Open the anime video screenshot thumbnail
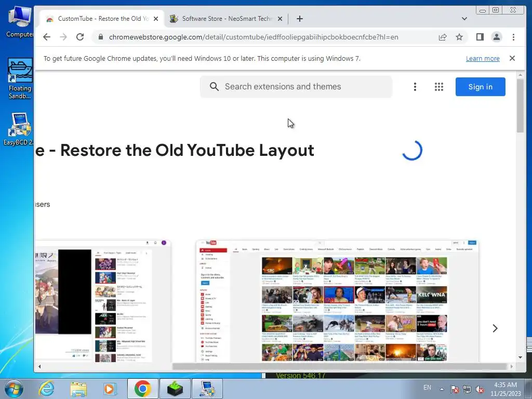This screenshot has height=399, width=532. pyautogui.click(x=103, y=301)
